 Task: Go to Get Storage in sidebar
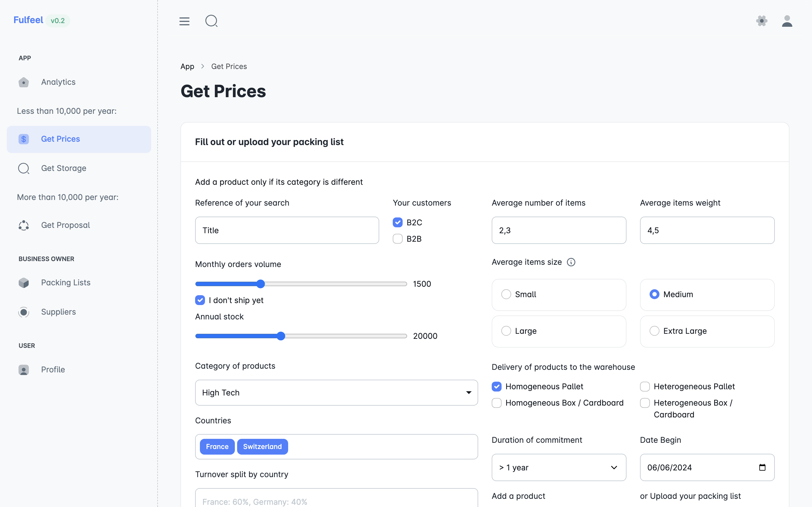click(64, 168)
